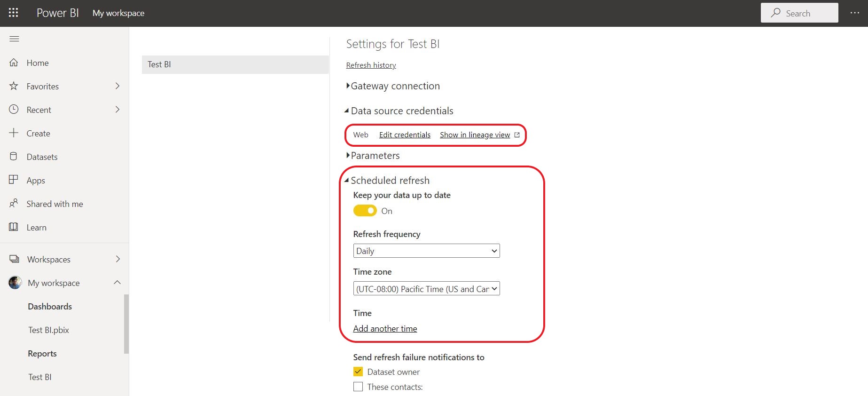Click the Power BI title in header
The height and width of the screenshot is (396, 868).
[x=58, y=13]
